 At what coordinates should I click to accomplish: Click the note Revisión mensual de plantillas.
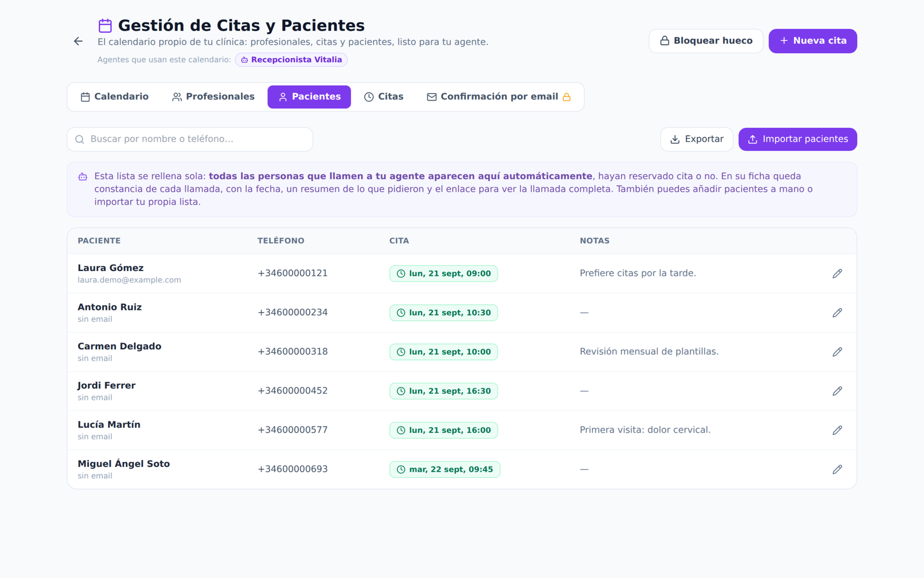pos(649,351)
